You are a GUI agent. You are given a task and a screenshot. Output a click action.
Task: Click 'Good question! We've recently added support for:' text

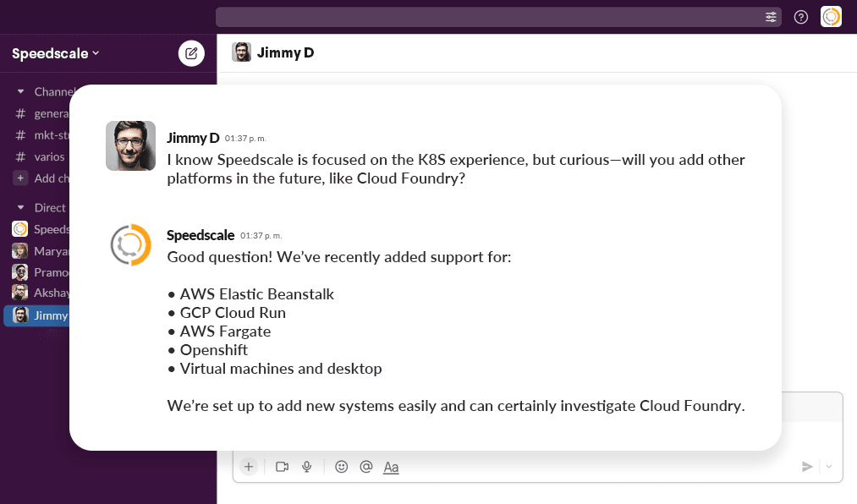pos(339,257)
